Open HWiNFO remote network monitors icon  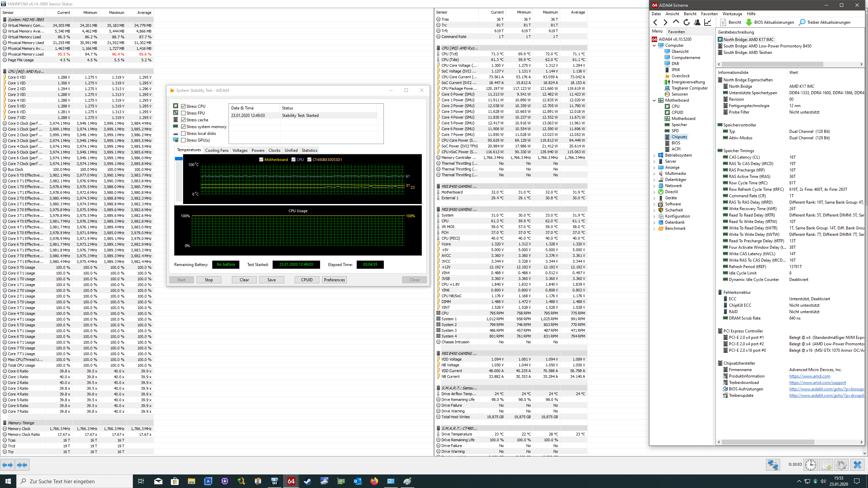point(773,465)
